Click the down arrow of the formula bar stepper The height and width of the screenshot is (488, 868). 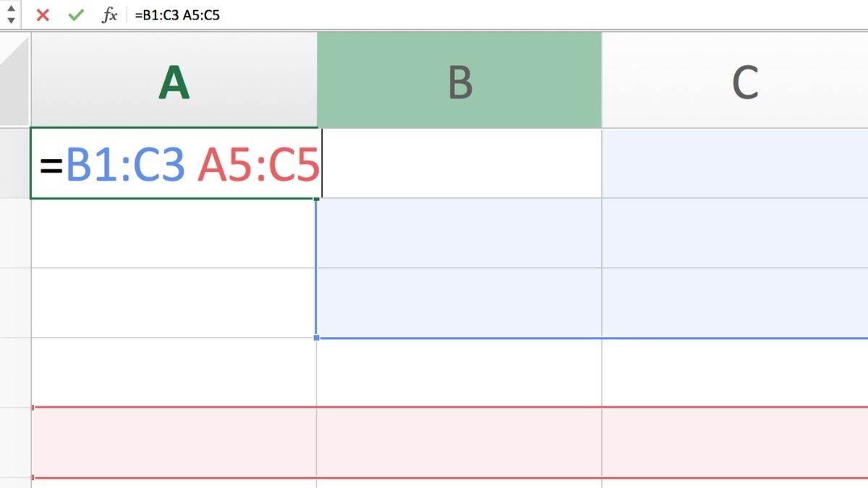click(10, 20)
